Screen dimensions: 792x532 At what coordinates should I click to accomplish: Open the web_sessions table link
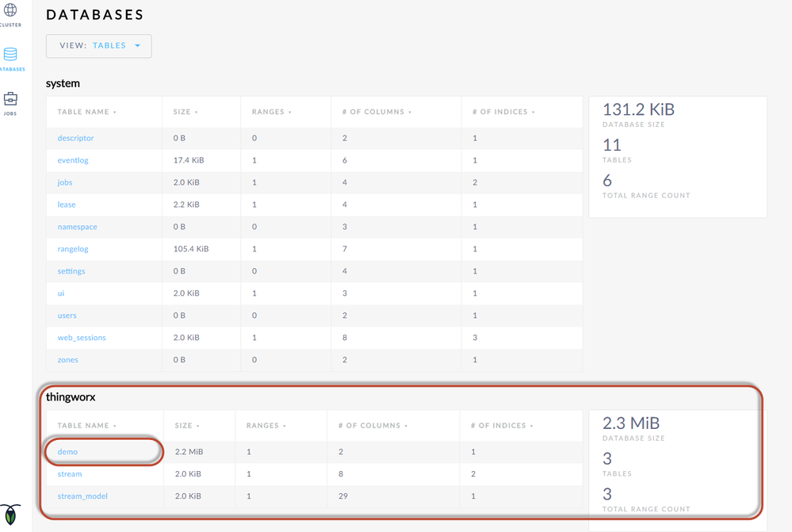pos(82,338)
